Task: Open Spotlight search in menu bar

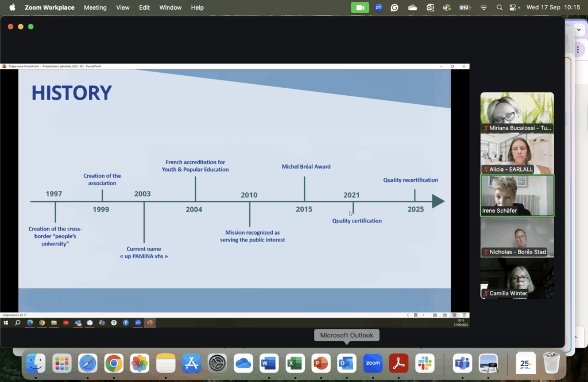Action: 499,7
